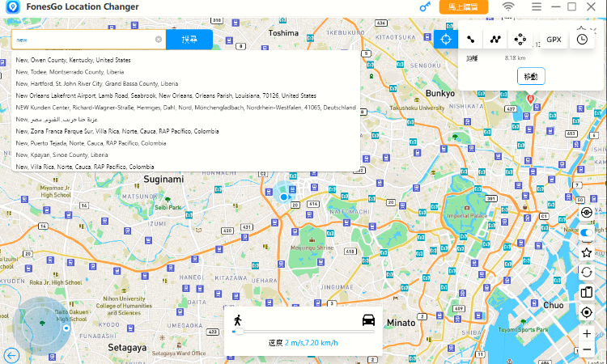This screenshot has width=607, height=364.
Task: Center map on current location
Action: 587,312
